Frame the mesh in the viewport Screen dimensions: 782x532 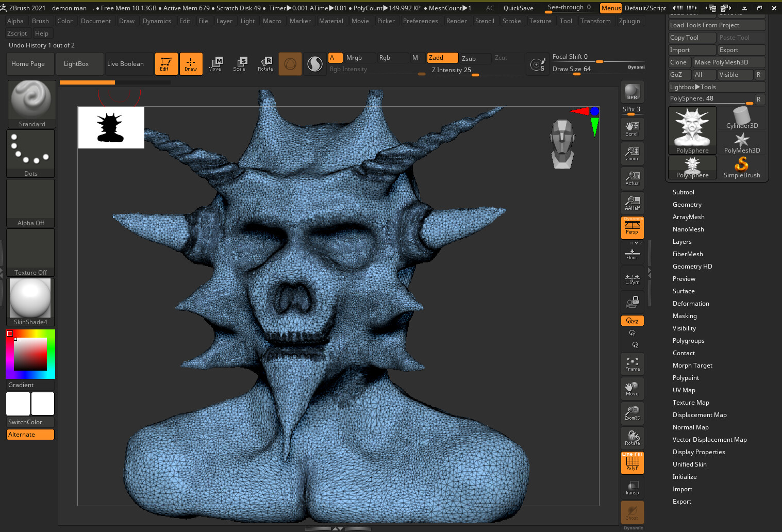pos(632,363)
